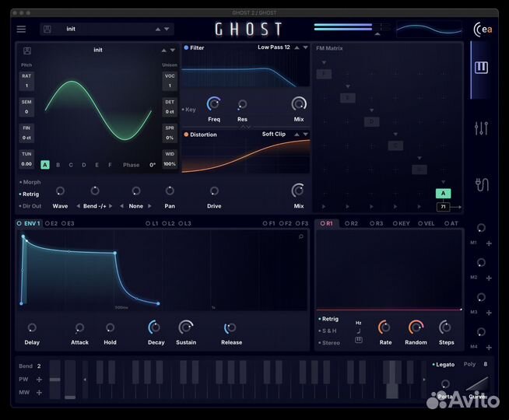Toggle the Filter on/off dot

186,47
